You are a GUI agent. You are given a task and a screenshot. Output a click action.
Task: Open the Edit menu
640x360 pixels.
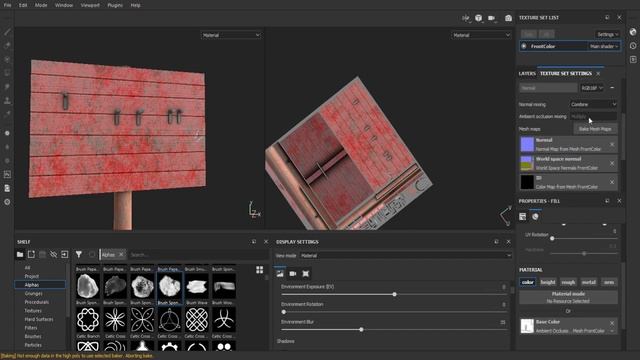[x=23, y=5]
